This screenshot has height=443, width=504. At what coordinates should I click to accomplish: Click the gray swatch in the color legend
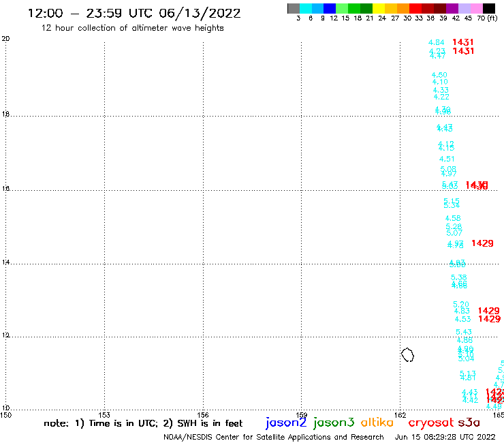pos(294,8)
